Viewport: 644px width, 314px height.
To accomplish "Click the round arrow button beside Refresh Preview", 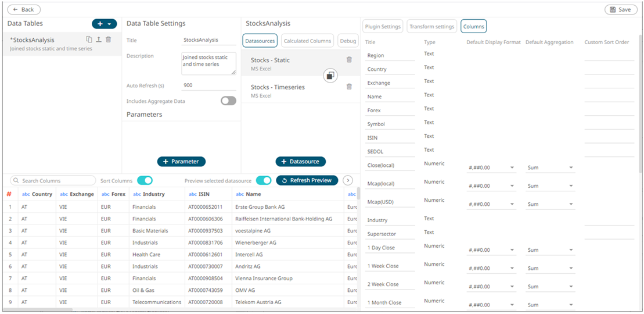I will click(x=348, y=180).
